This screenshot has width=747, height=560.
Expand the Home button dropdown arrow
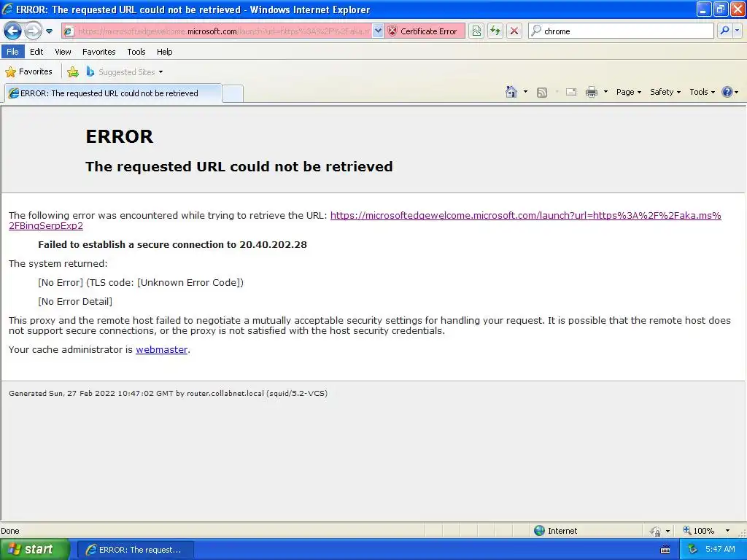tap(525, 92)
